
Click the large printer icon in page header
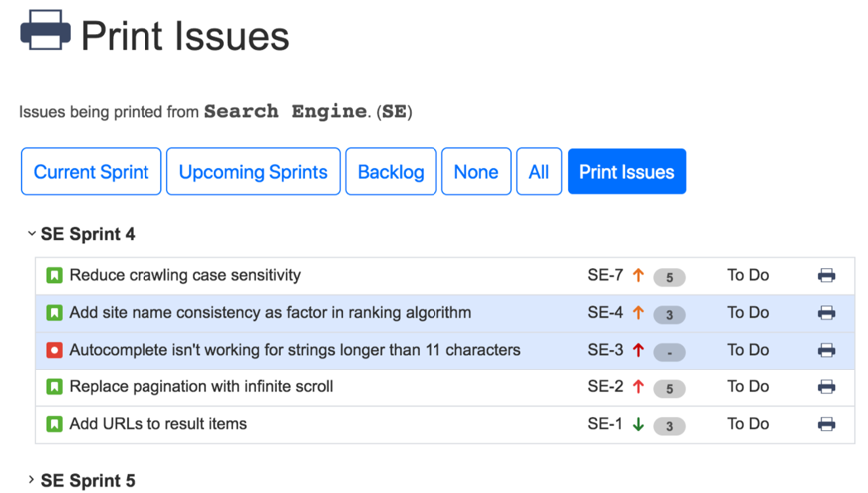(46, 32)
